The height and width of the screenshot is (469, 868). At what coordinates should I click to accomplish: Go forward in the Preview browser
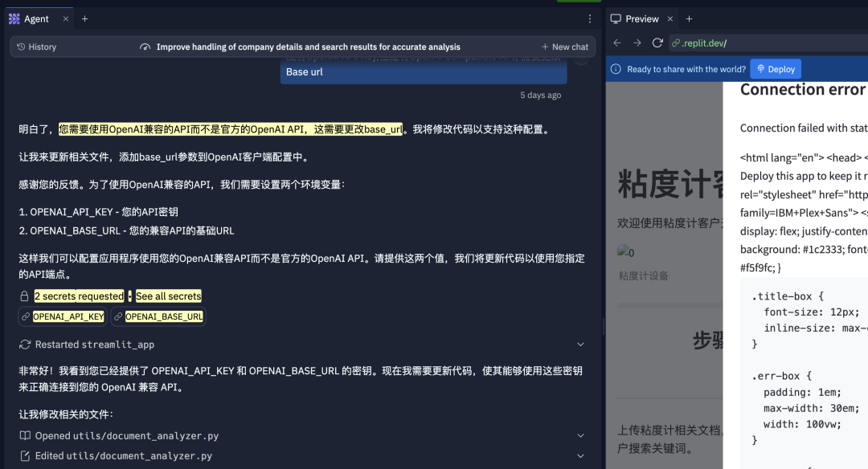pyautogui.click(x=637, y=43)
